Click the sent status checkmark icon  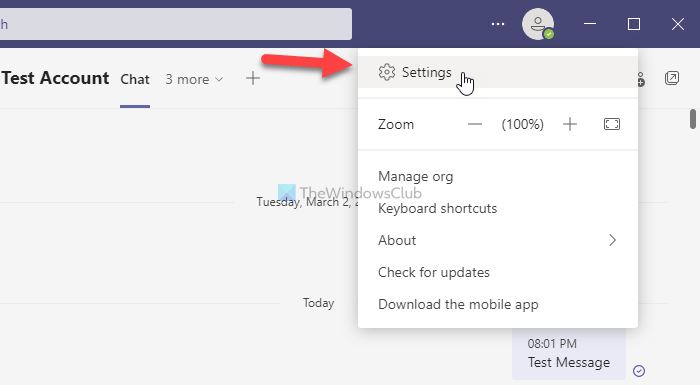pyautogui.click(x=639, y=370)
